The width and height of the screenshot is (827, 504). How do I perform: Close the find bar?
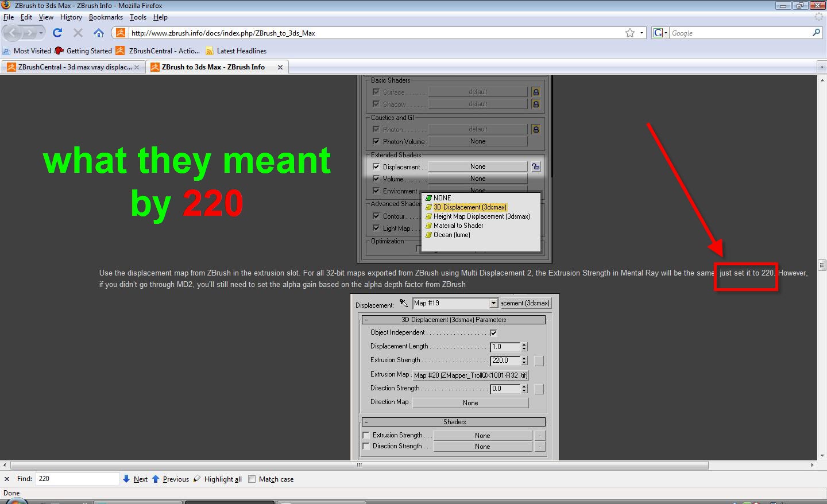pos(7,479)
